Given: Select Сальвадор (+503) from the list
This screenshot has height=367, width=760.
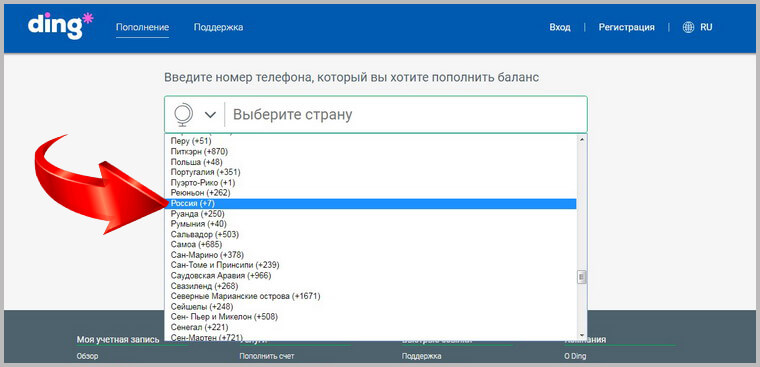Looking at the screenshot, I should [370, 234].
